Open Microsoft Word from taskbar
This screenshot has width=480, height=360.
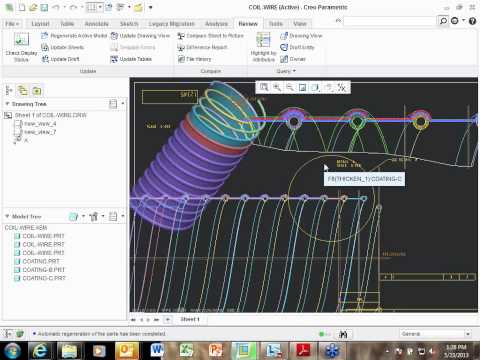(x=157, y=351)
